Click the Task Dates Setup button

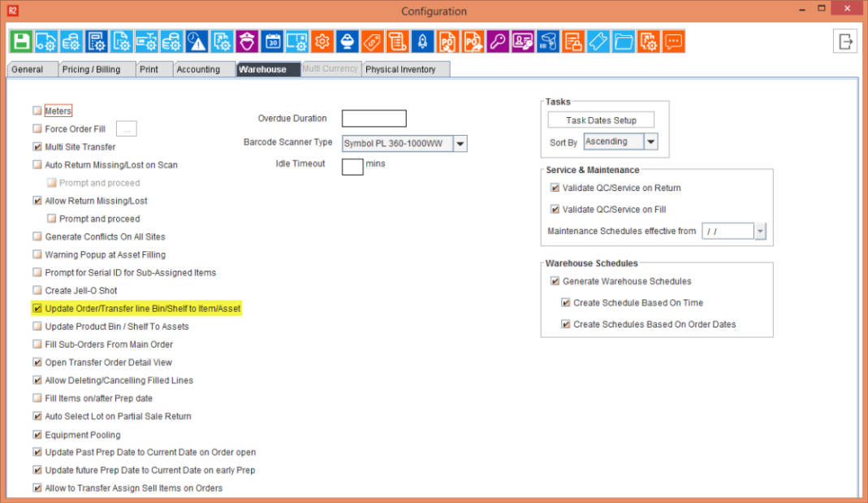coord(601,120)
